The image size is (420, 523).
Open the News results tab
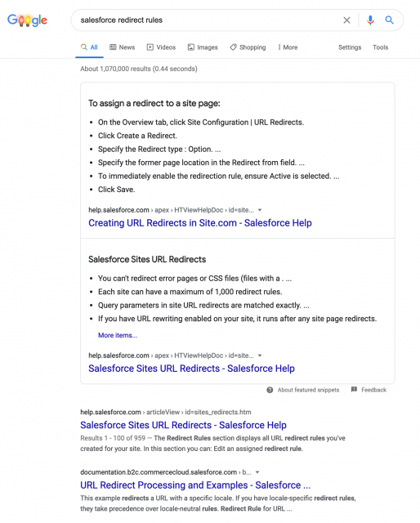(123, 47)
